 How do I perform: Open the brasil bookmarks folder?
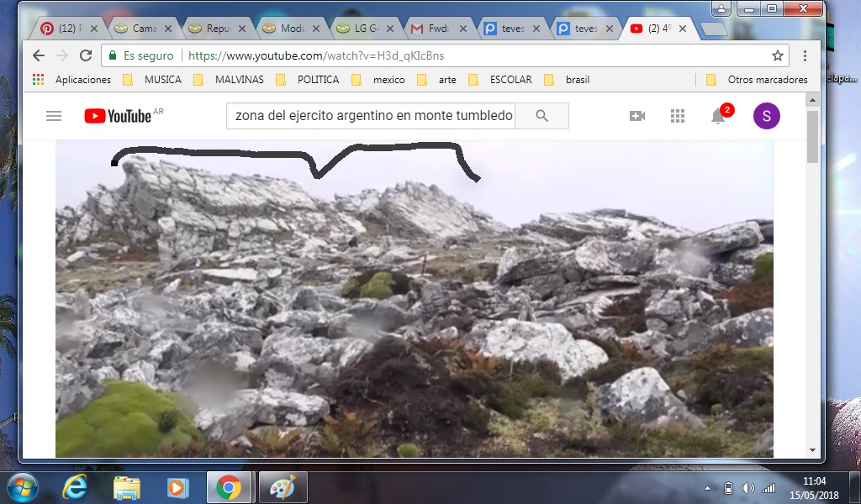(x=568, y=80)
